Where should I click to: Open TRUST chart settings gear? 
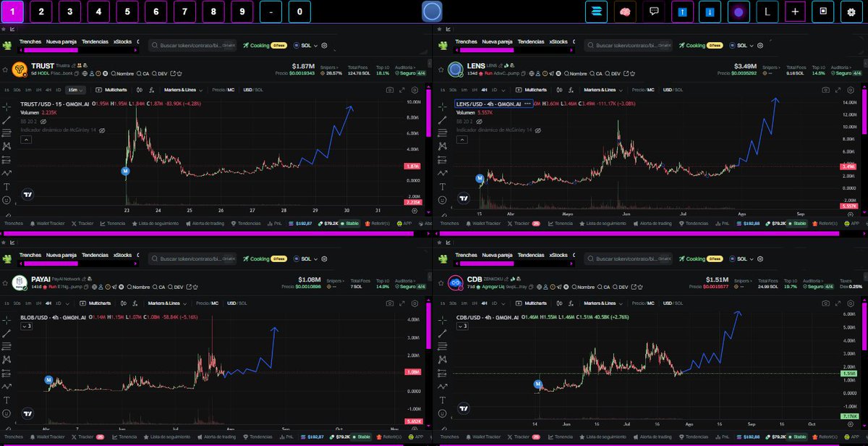click(414, 90)
